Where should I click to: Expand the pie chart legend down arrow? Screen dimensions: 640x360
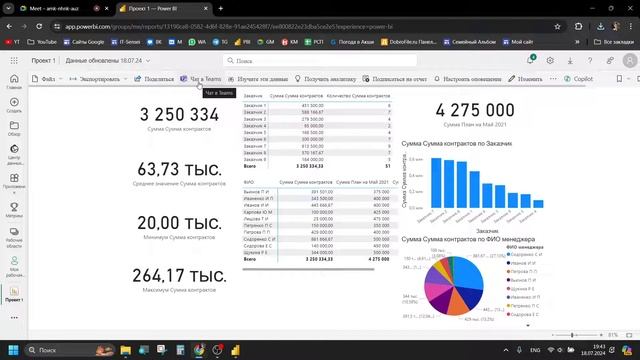(x=528, y=325)
